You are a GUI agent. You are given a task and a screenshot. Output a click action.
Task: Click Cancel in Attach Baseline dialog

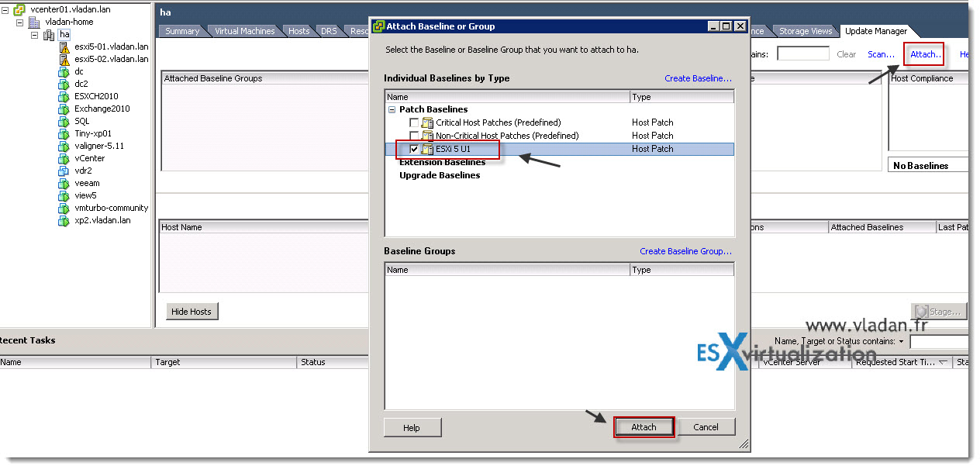tap(706, 427)
